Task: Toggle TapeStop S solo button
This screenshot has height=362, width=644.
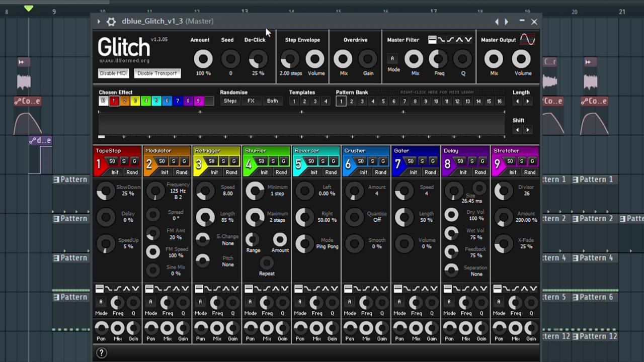Action: tap(124, 161)
